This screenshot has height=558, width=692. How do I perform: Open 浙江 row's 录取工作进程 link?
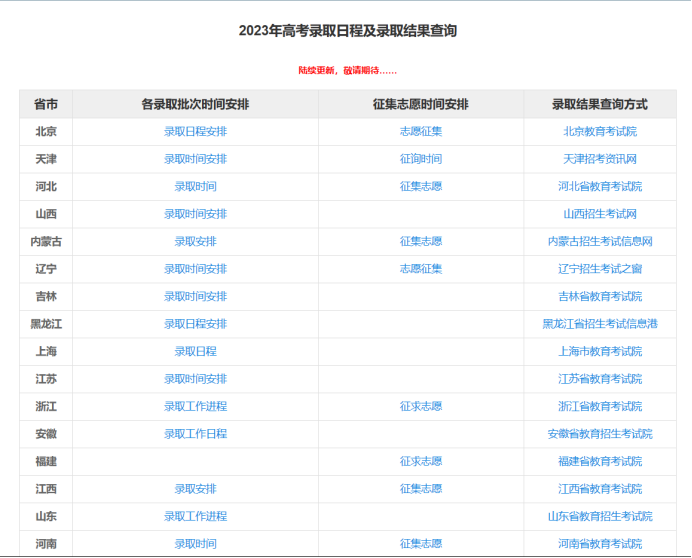(x=196, y=406)
